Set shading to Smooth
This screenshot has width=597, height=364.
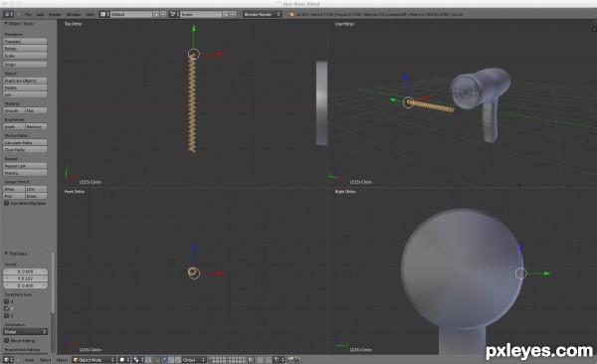(x=14, y=110)
